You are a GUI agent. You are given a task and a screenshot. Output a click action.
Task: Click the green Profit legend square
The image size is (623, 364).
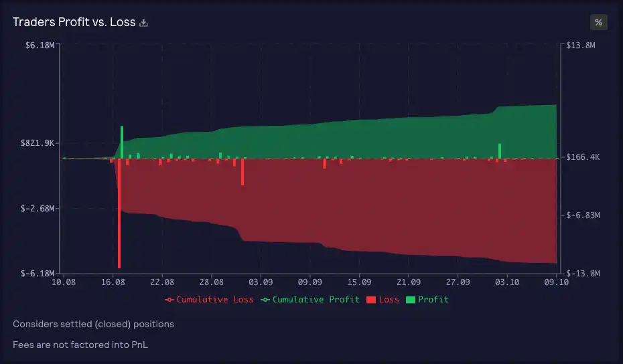(410, 299)
